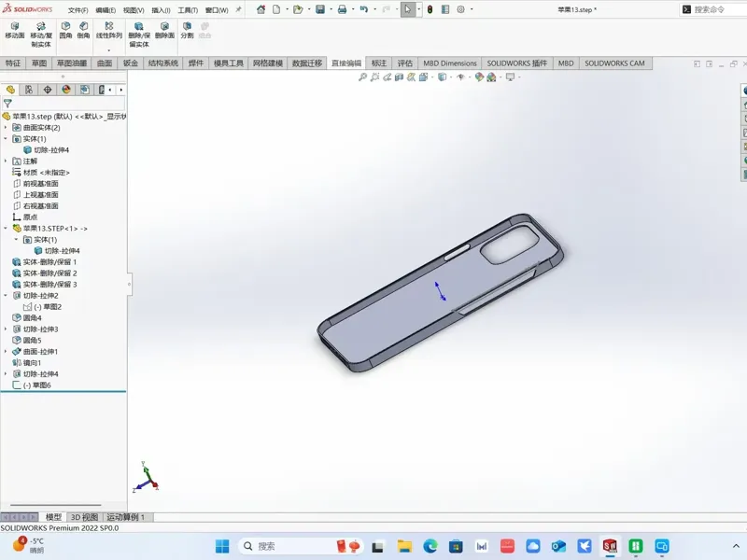Open the 插入(I) menu
The image size is (747, 560).
pyautogui.click(x=161, y=10)
